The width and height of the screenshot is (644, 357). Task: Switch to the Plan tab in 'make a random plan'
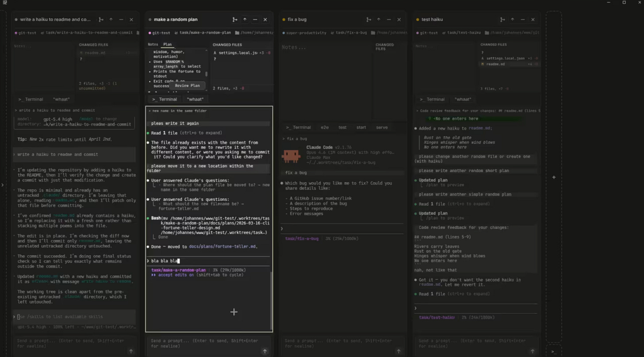pyautogui.click(x=167, y=44)
